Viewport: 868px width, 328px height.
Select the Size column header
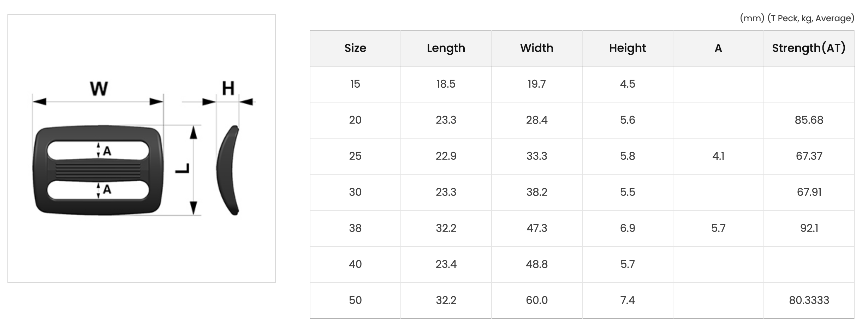pyautogui.click(x=355, y=48)
